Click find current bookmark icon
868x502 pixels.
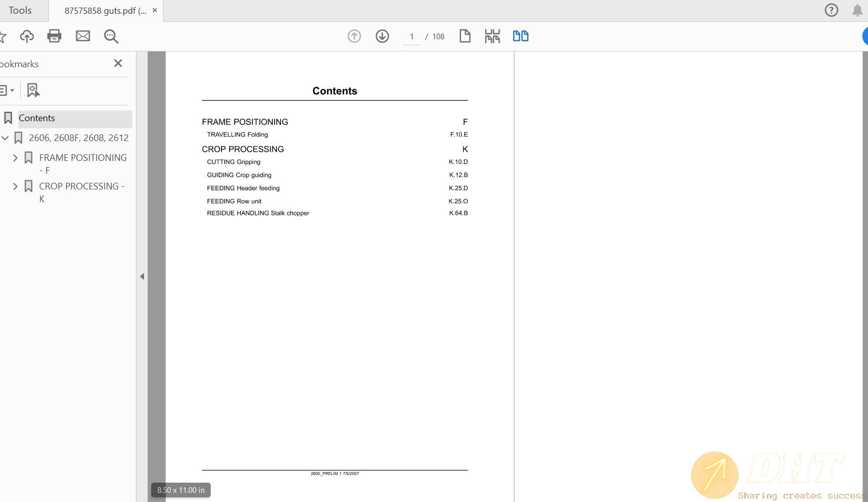33,90
